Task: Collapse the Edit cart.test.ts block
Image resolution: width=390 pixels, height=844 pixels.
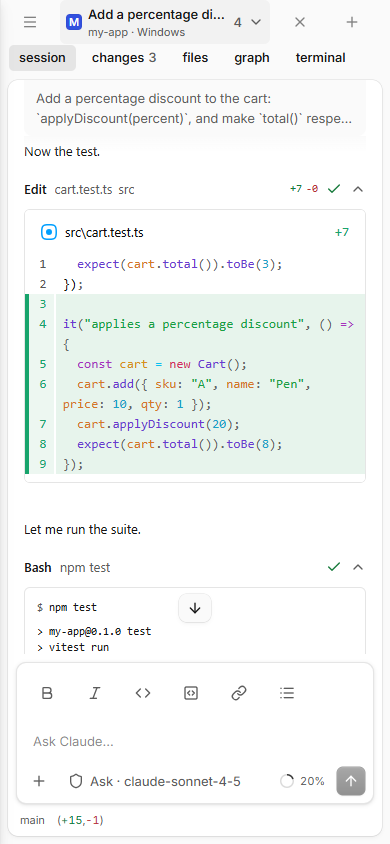Action: (358, 189)
